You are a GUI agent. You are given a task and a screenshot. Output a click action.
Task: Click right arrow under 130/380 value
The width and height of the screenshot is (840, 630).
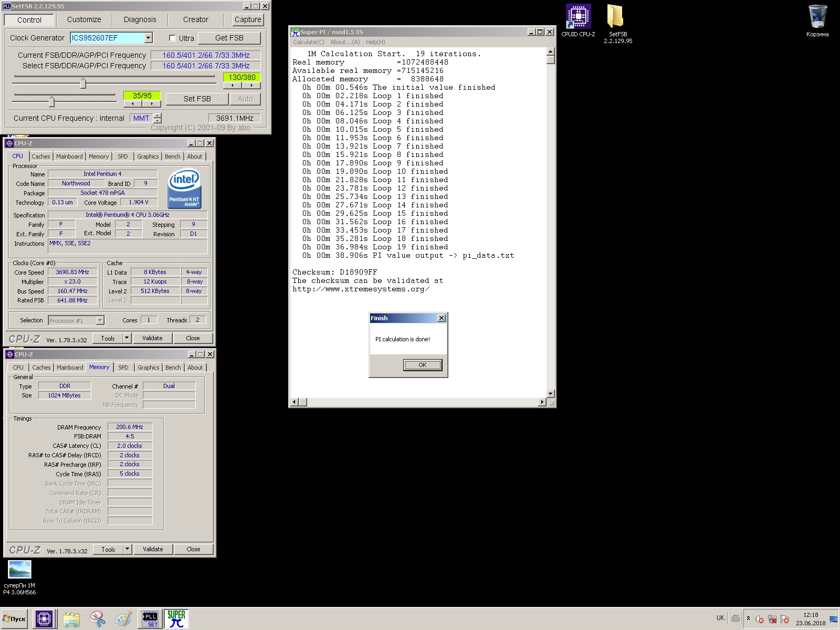click(x=251, y=85)
